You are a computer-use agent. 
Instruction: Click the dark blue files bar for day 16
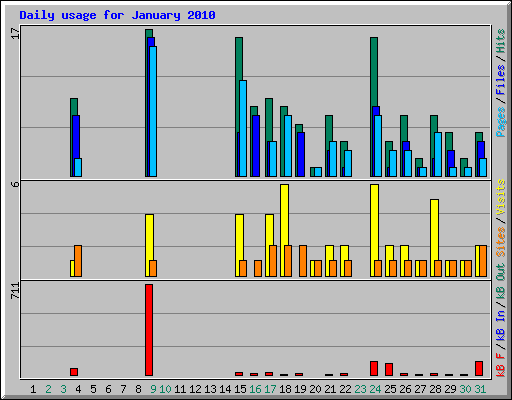[256, 146]
